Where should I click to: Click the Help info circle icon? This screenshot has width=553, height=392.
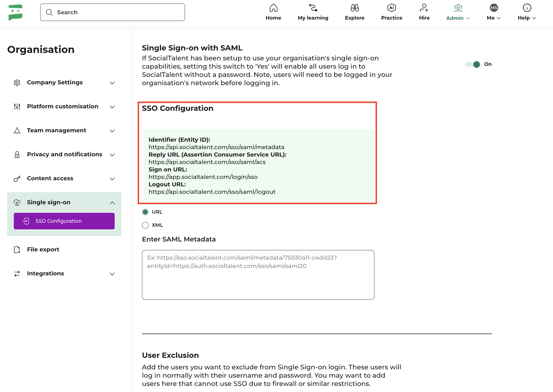click(527, 8)
